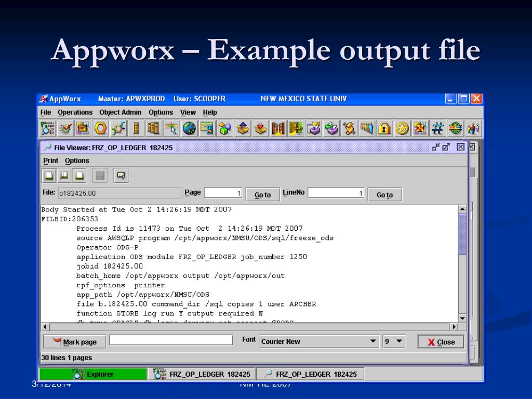Click the Close button with red X

pos(441,342)
